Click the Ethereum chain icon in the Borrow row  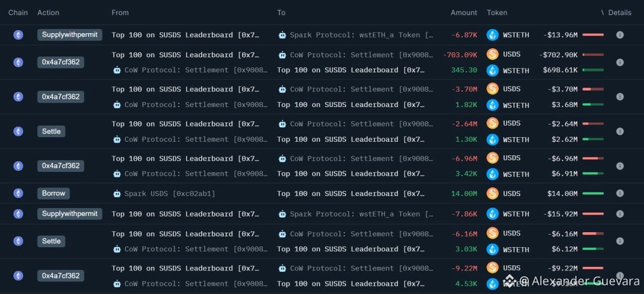click(18, 193)
